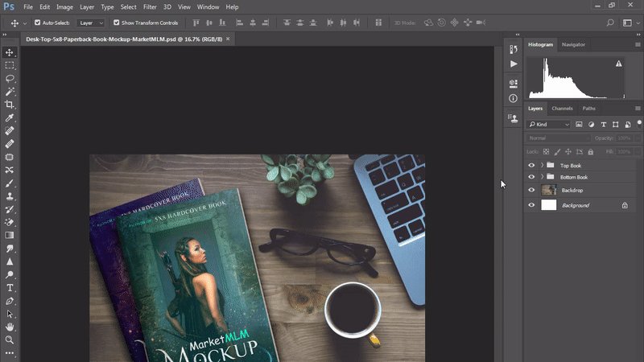Viewport: 644px width, 362px height.
Task: Open the layer filter Kind dropdown
Action: tap(549, 125)
